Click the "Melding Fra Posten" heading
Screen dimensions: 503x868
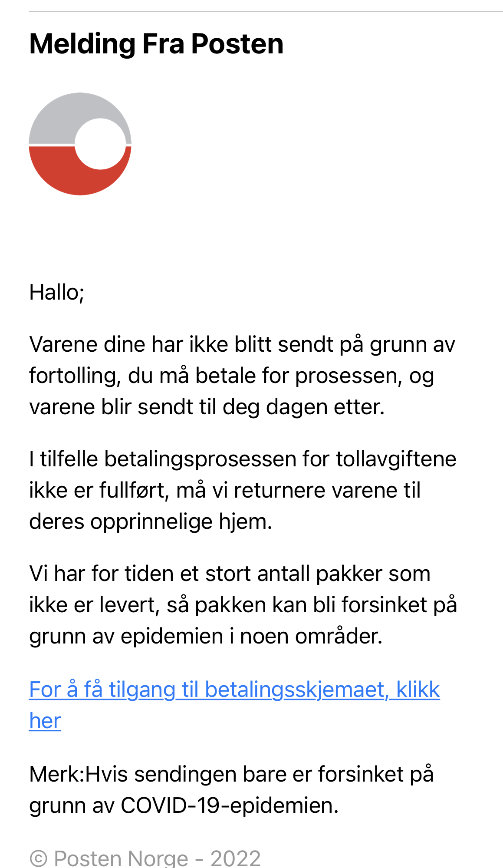156,44
